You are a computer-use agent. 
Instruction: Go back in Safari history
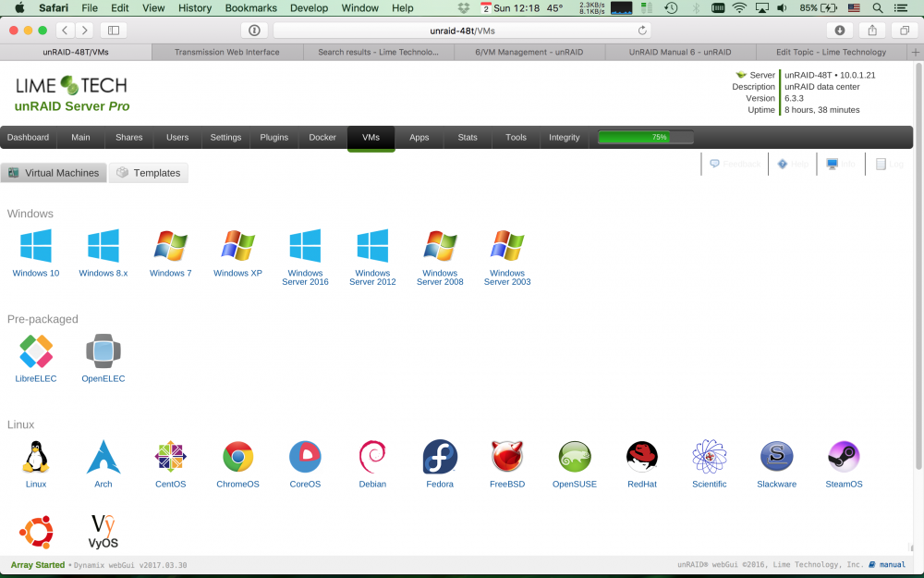pos(65,31)
